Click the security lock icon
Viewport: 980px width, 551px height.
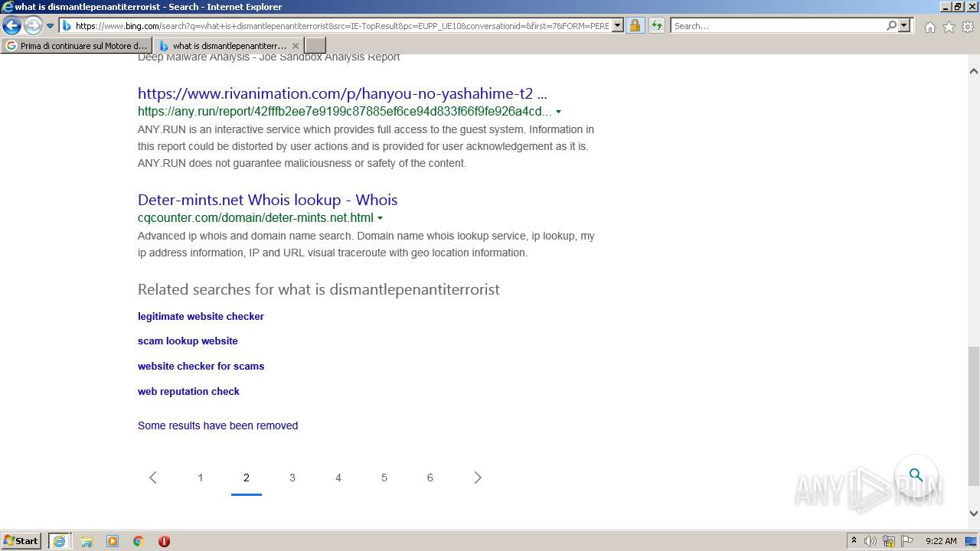click(635, 26)
